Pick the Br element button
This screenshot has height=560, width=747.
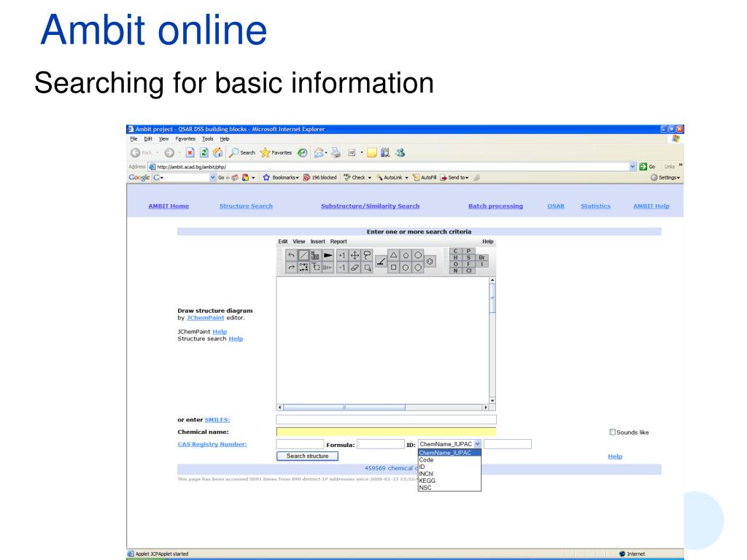(x=481, y=257)
